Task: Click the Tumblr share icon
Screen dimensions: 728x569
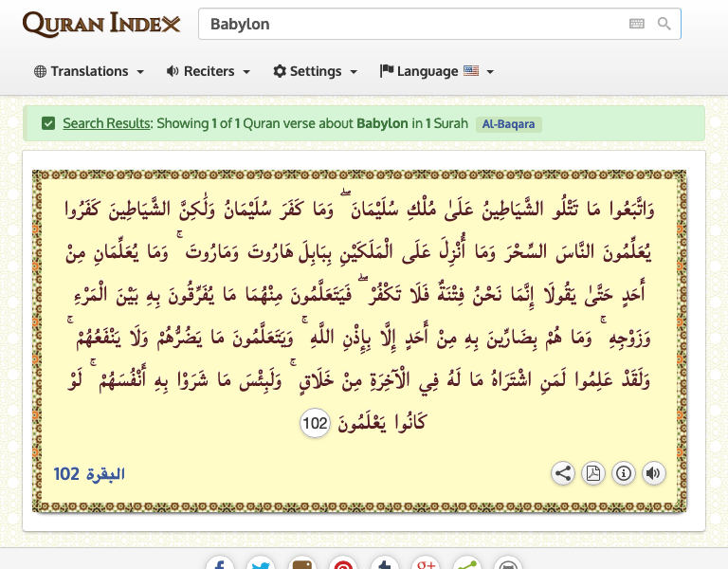Action: [385, 565]
